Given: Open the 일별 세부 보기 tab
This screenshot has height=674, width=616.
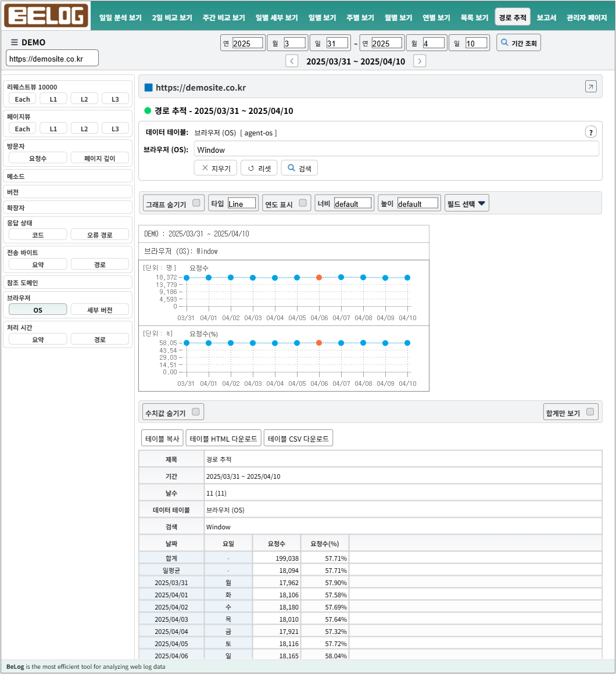Looking at the screenshot, I should 277,17.
